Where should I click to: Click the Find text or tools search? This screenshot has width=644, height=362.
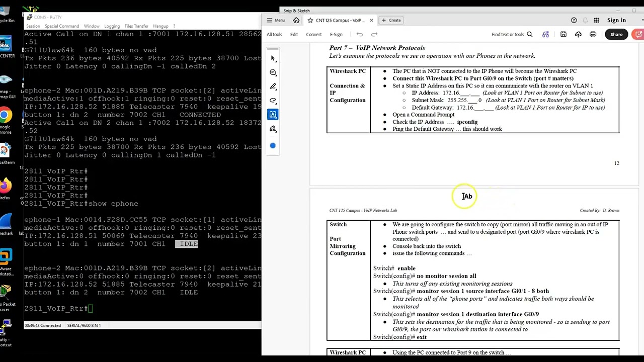pos(512,34)
